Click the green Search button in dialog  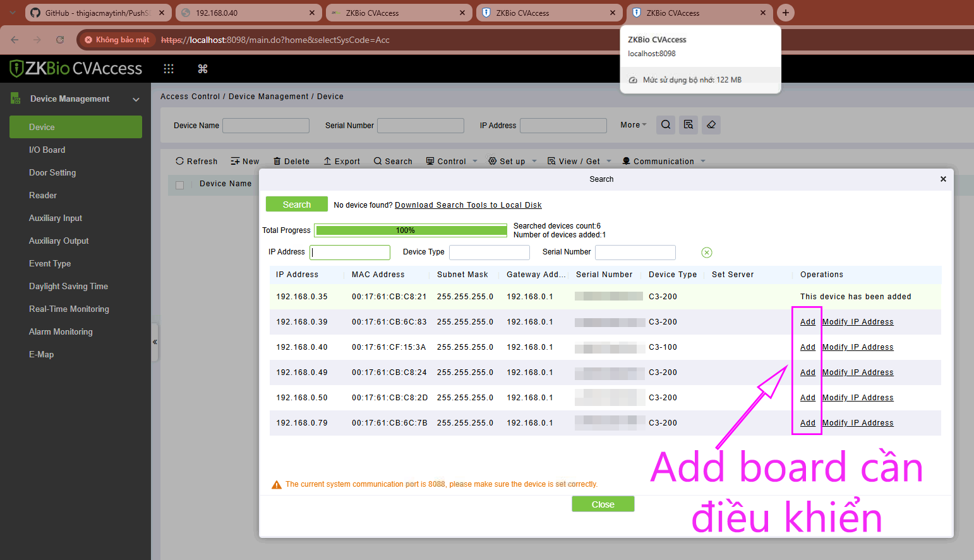coord(297,205)
